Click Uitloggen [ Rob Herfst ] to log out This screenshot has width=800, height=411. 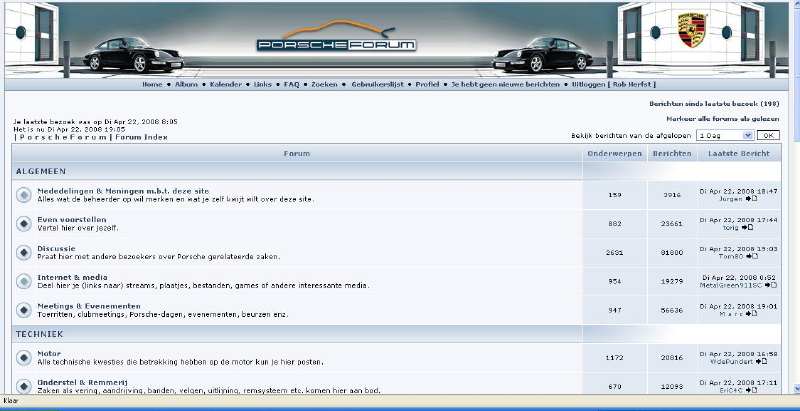coord(614,85)
